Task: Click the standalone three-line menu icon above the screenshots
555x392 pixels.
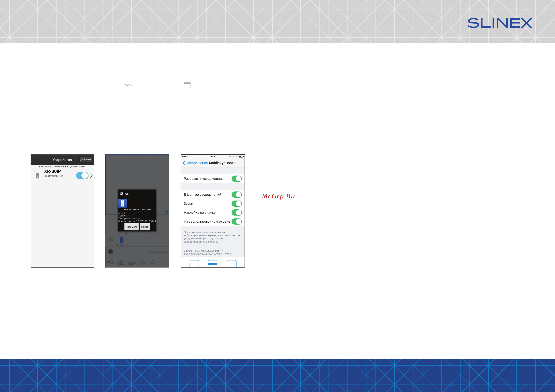Action: tap(187, 85)
